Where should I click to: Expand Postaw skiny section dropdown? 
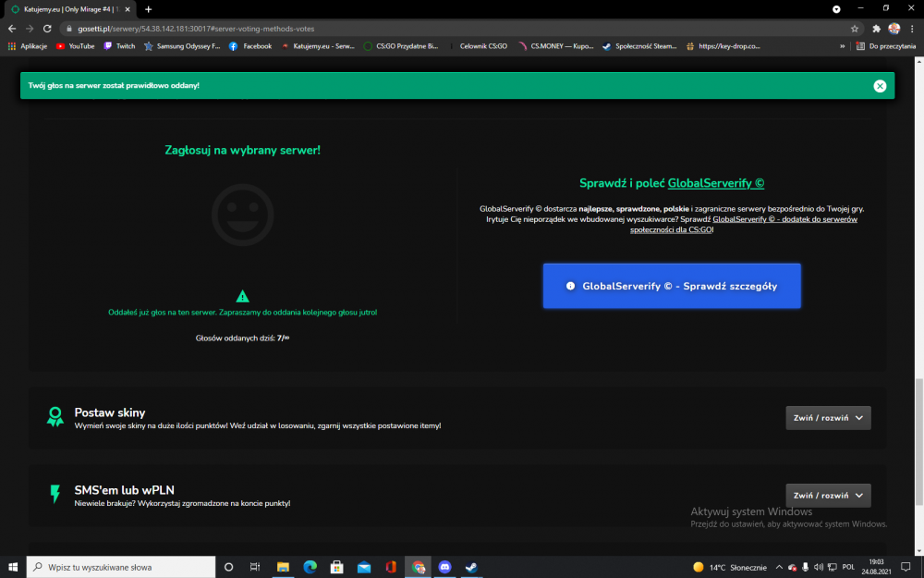(x=828, y=418)
